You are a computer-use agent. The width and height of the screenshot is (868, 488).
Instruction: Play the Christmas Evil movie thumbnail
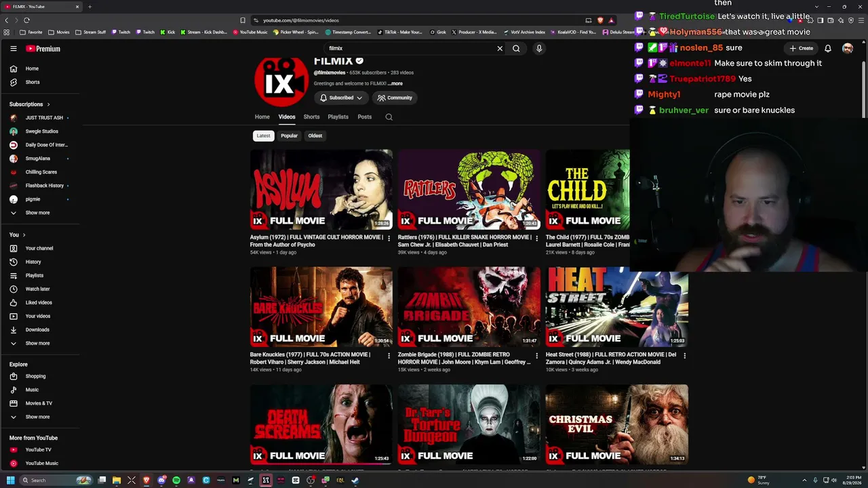pyautogui.click(x=617, y=424)
